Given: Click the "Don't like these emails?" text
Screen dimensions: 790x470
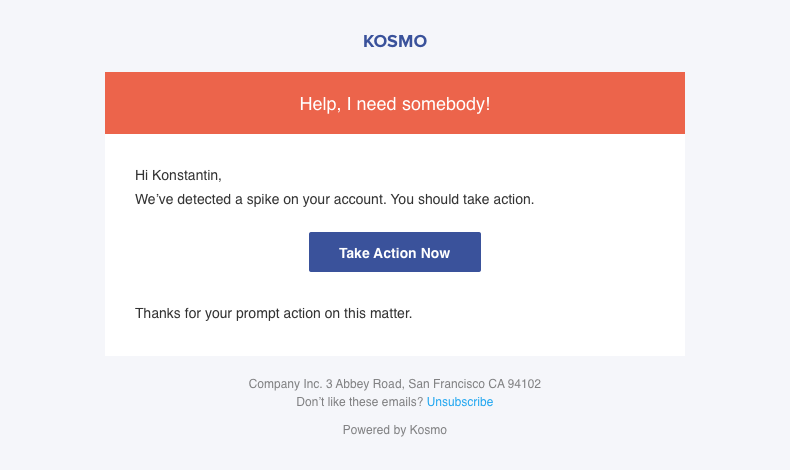Looking at the screenshot, I should tap(360, 402).
